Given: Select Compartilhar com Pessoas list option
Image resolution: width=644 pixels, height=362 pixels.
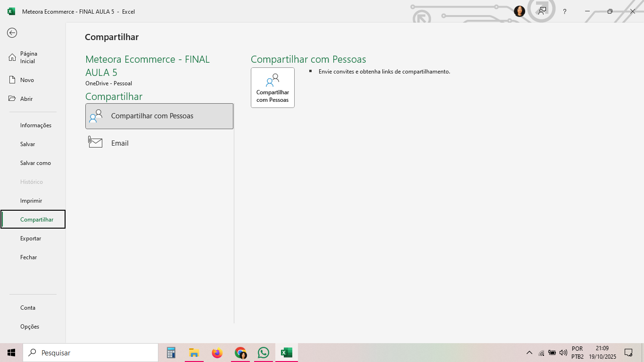Looking at the screenshot, I should click(x=159, y=116).
